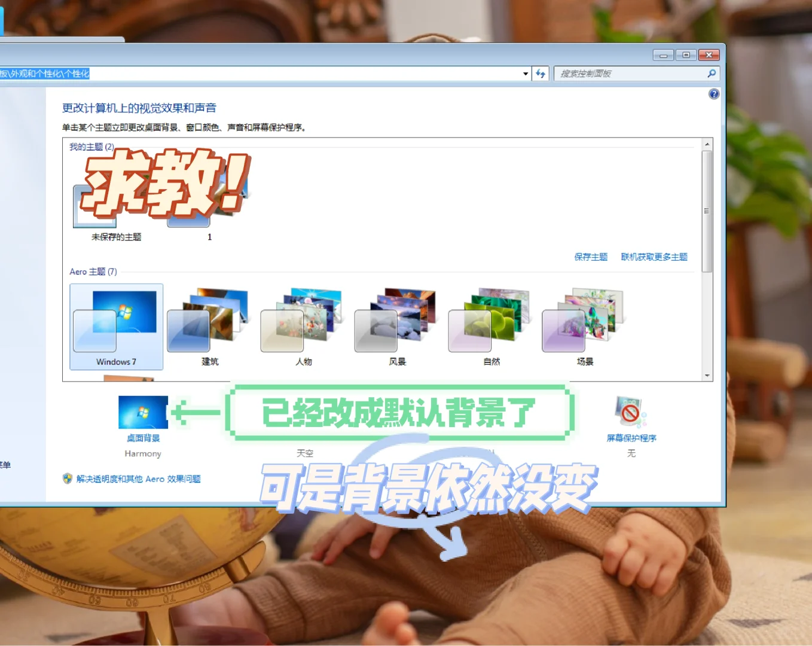Open 联机获取更多主题 to get more themes online
This screenshot has width=812, height=646.
point(655,256)
